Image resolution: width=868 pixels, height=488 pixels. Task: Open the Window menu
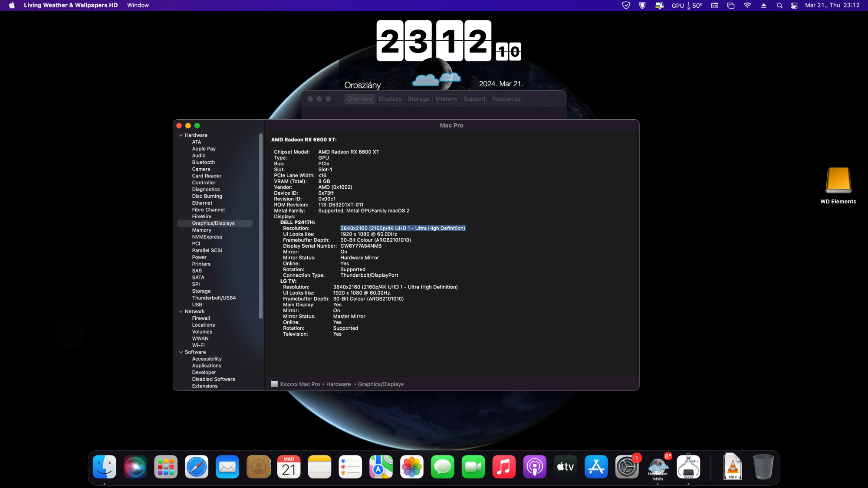(138, 5)
